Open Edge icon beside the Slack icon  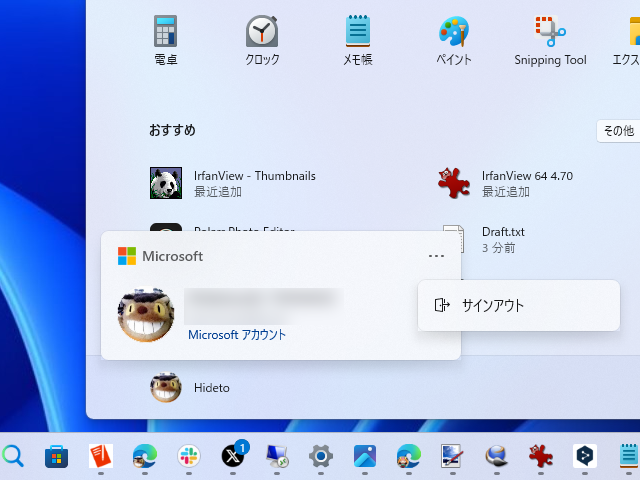pyautogui.click(x=144, y=456)
